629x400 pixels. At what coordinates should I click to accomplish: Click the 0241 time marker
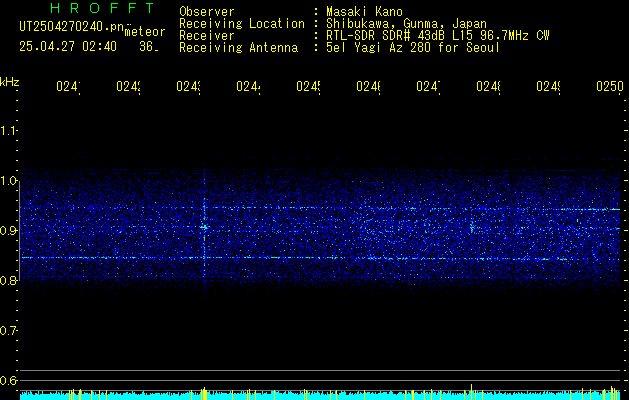pos(68,87)
